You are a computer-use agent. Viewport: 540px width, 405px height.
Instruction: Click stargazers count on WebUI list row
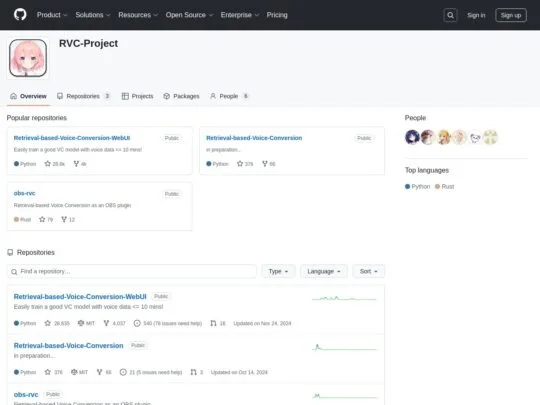coord(57,323)
